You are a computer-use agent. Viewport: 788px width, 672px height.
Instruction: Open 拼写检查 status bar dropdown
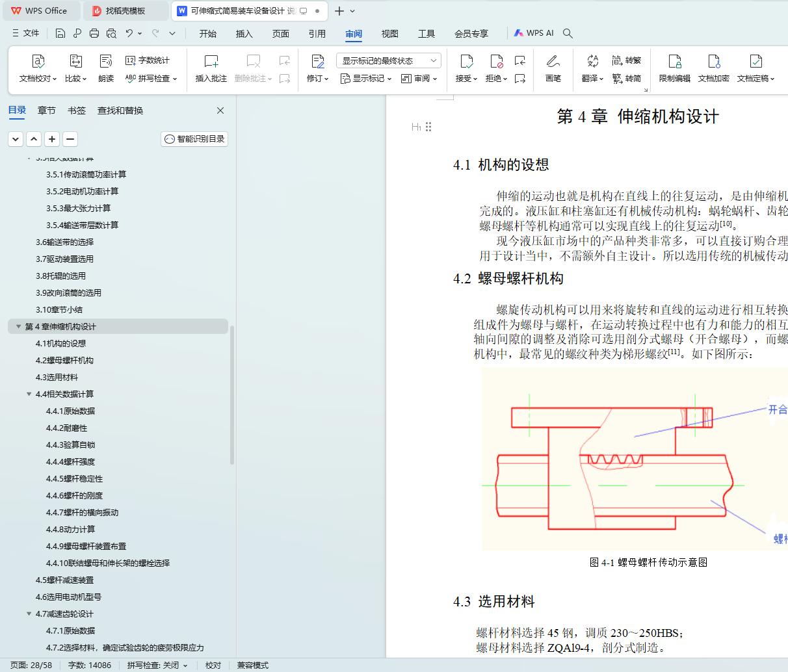coord(185,666)
